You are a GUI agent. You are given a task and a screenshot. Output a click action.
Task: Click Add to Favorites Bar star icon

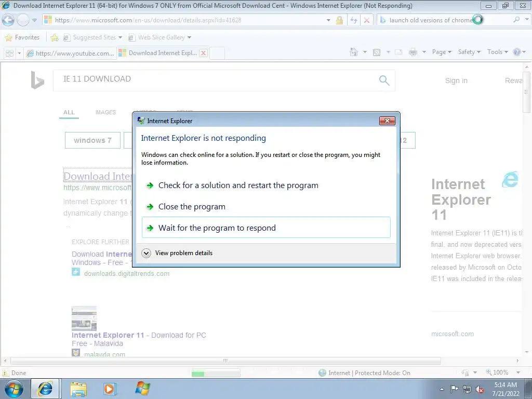(x=54, y=37)
